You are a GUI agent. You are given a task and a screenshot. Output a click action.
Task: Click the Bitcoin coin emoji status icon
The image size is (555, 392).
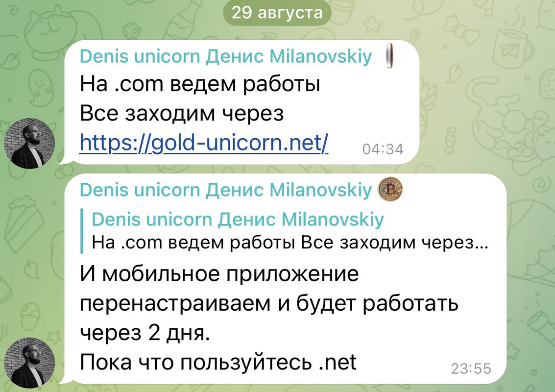pyautogui.click(x=390, y=190)
